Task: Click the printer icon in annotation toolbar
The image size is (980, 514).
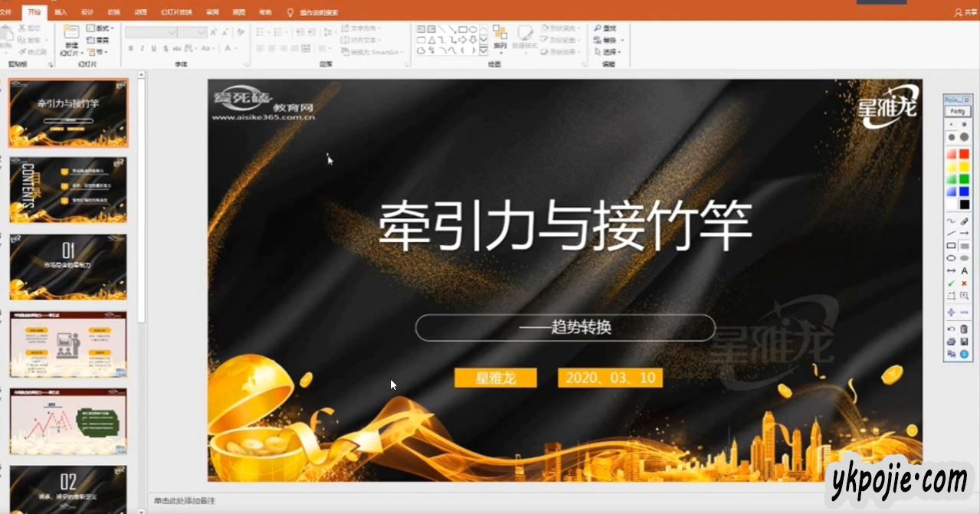Action: [951, 342]
